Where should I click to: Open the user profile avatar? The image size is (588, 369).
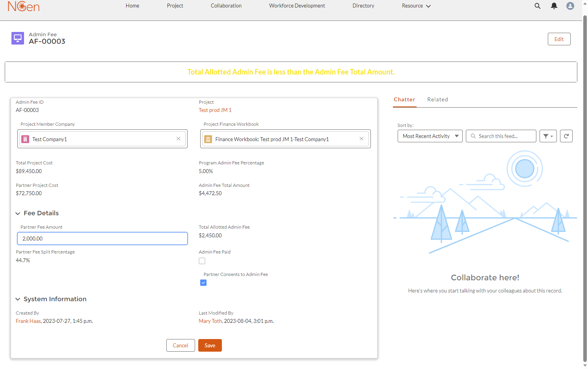click(x=570, y=6)
